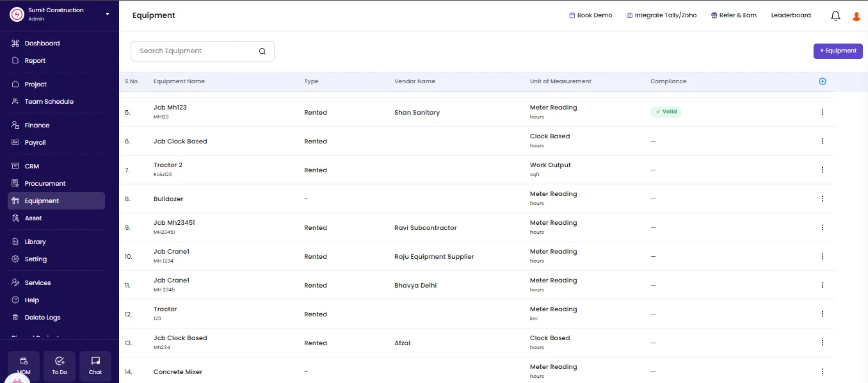The image size is (868, 383).
Task: Open row actions for Bhavya Delhi row
Action: [x=823, y=285]
